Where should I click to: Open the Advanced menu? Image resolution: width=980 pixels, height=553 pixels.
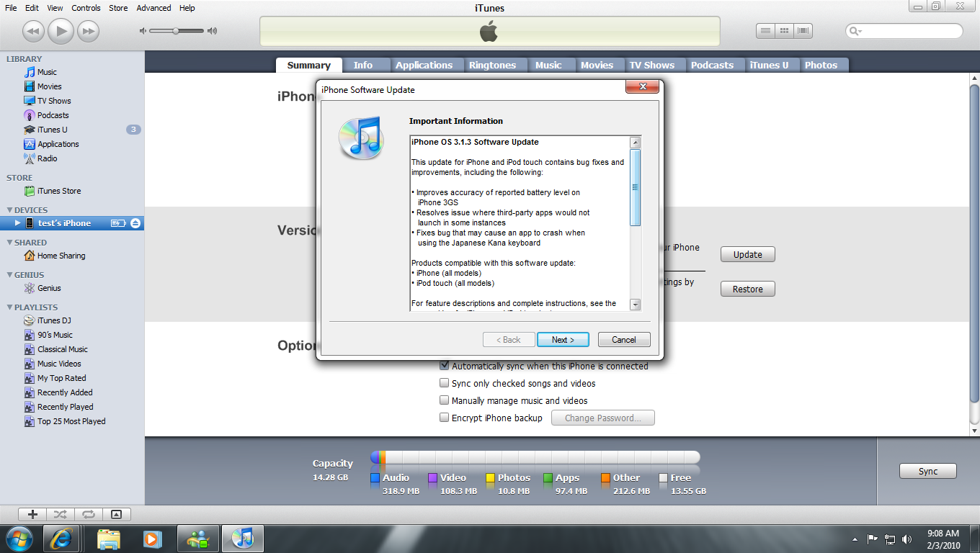coord(153,8)
